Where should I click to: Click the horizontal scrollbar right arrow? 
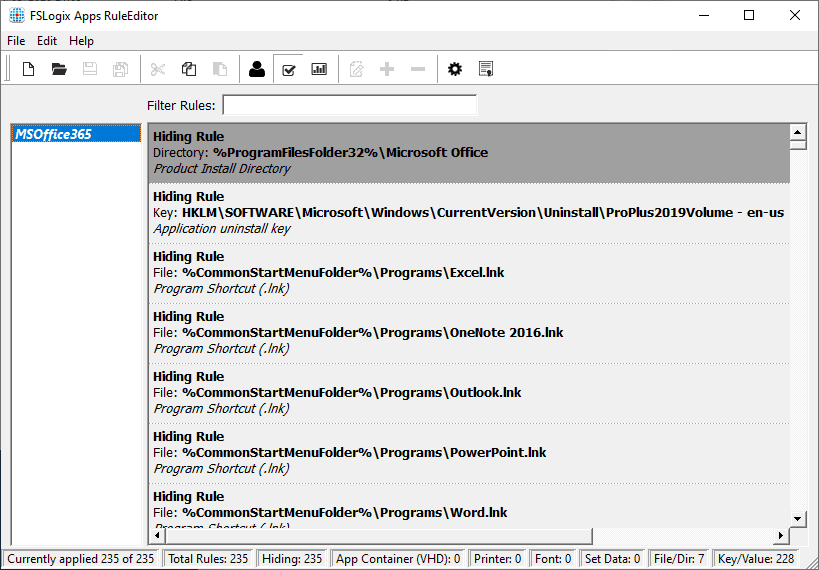[781, 536]
